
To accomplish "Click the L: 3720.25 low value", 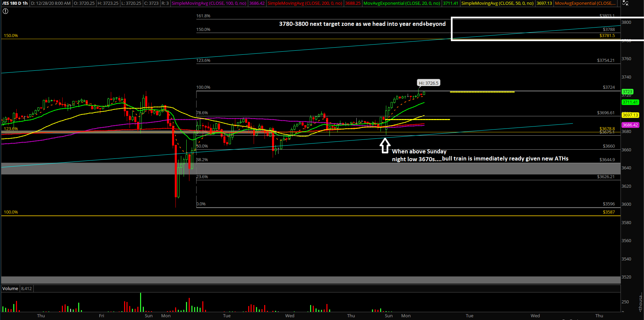I will point(131,3).
